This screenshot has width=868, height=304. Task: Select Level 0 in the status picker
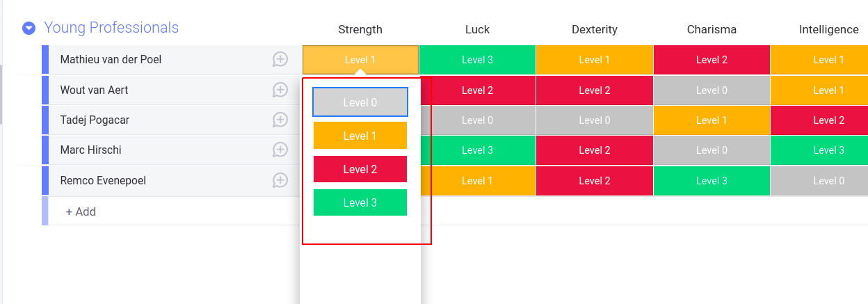360,102
